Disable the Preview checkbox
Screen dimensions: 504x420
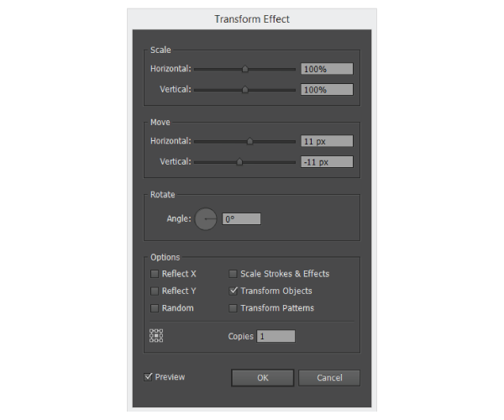148,377
